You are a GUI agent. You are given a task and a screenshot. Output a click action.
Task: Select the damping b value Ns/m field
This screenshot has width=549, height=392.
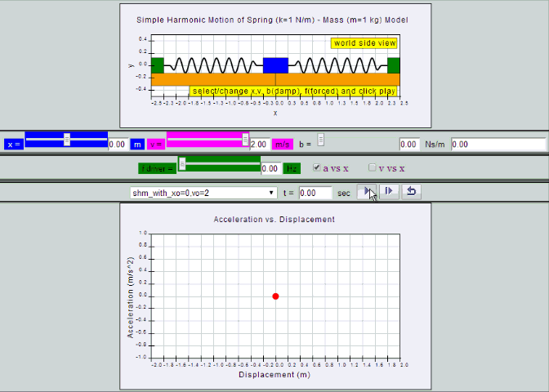pos(409,145)
